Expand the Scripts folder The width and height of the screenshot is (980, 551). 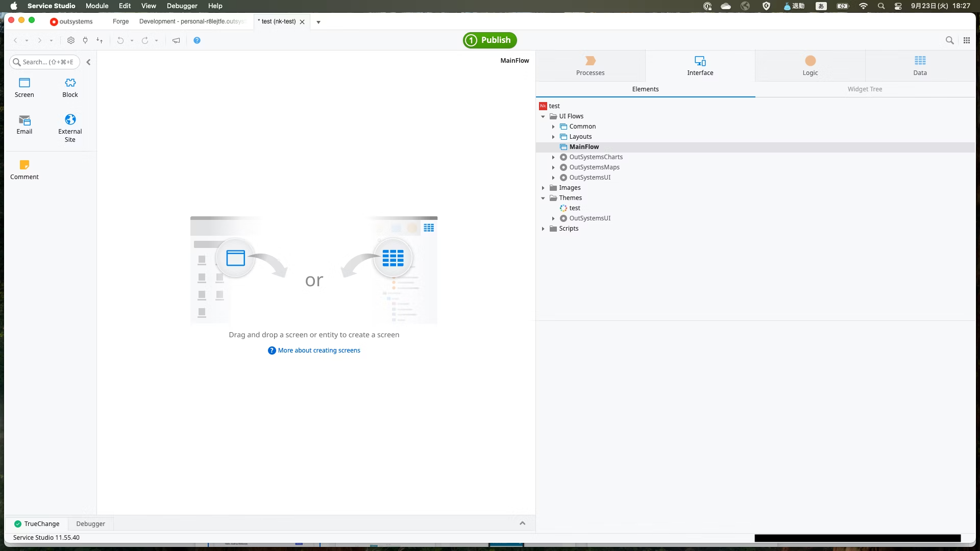tap(543, 229)
